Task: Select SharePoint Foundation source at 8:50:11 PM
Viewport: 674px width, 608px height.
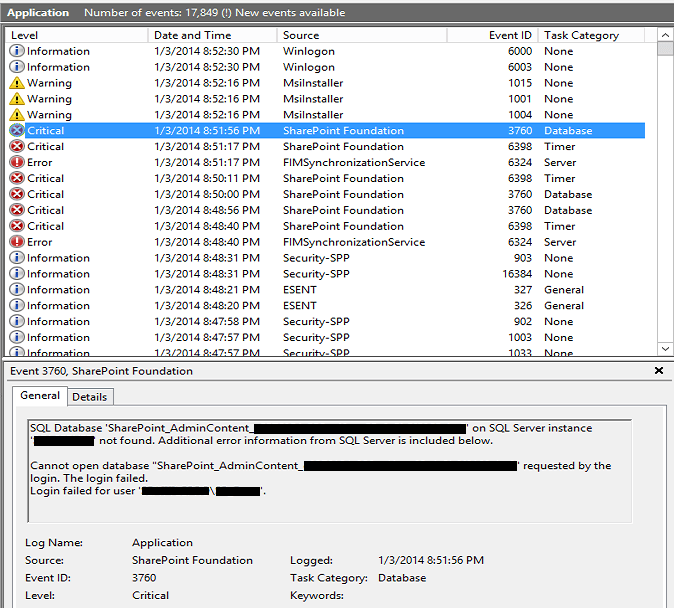Action: click(x=343, y=178)
